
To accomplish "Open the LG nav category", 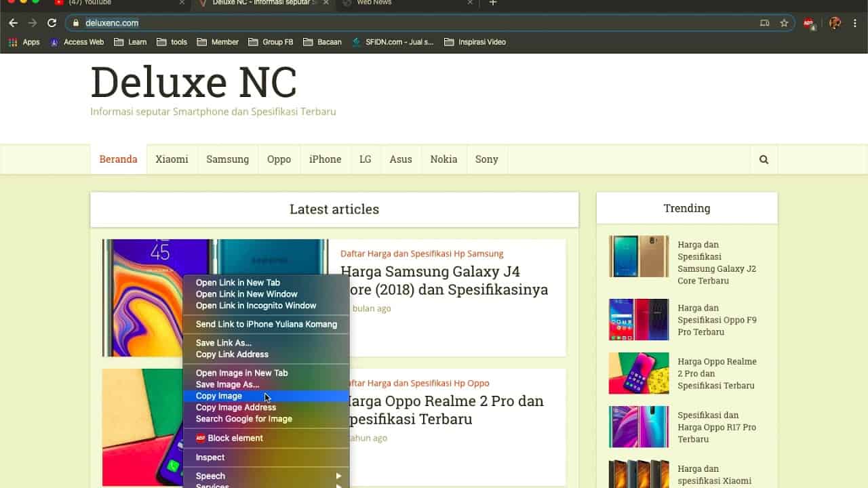I will [x=366, y=159].
